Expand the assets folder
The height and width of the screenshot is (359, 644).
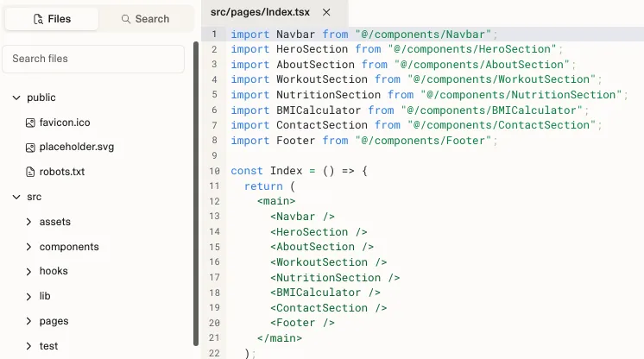(29, 223)
